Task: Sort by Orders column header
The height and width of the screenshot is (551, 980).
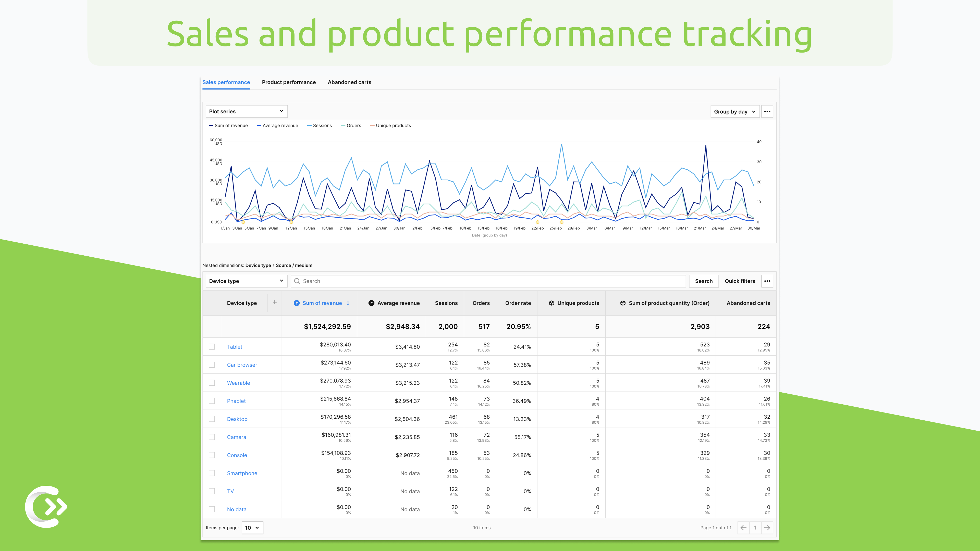Action: click(481, 303)
